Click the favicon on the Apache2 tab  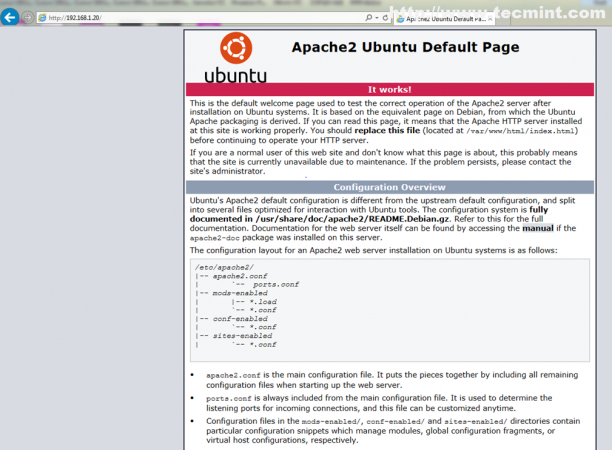tap(400, 18)
